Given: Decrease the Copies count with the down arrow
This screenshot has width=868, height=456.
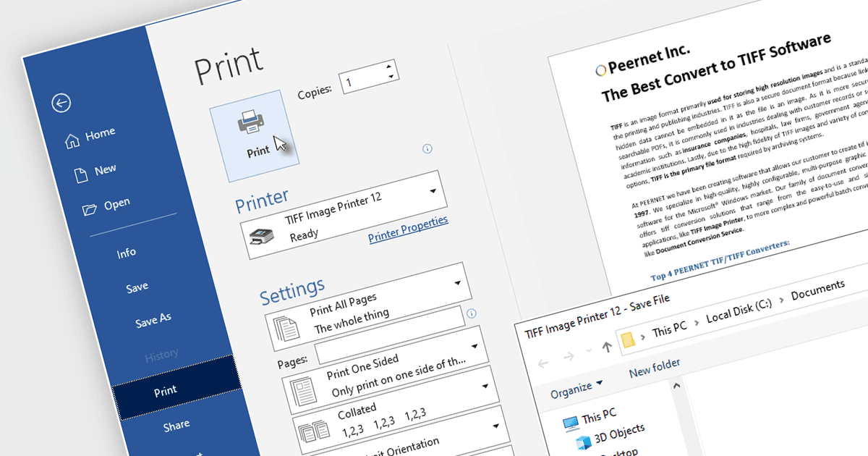Looking at the screenshot, I should coord(391,75).
